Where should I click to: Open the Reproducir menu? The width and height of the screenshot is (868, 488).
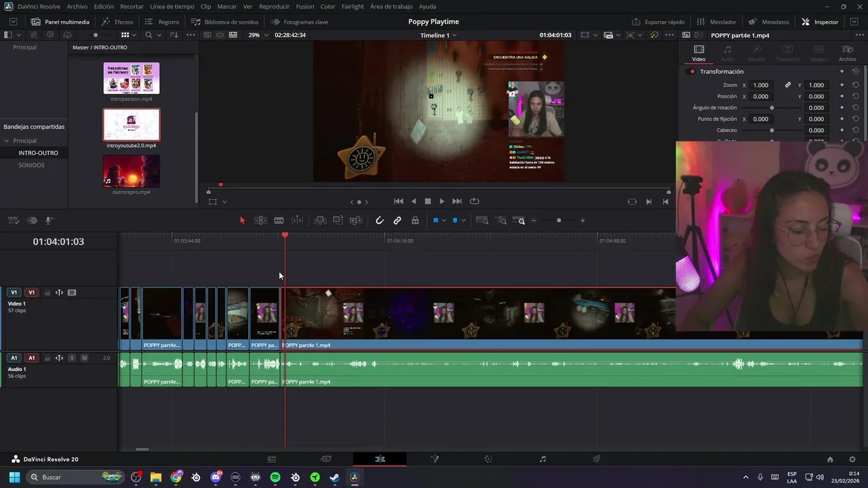[x=274, y=6]
